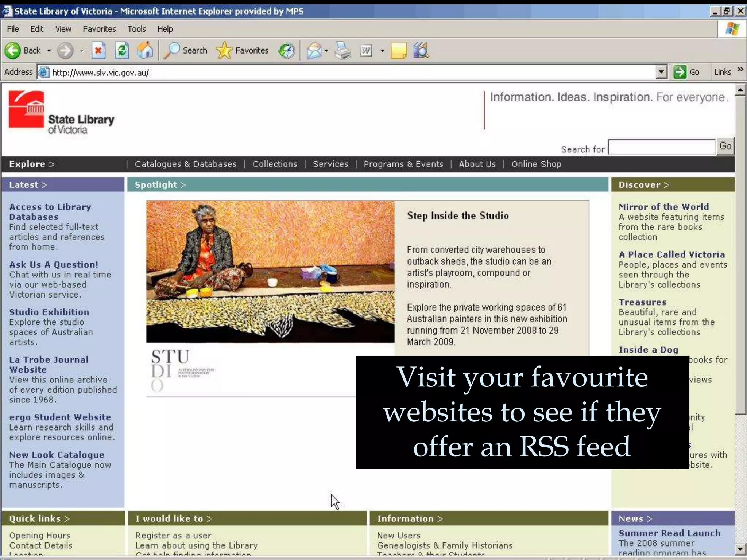Image resolution: width=747 pixels, height=560 pixels.
Task: Click the yellow note Discuss icon
Action: tap(398, 50)
